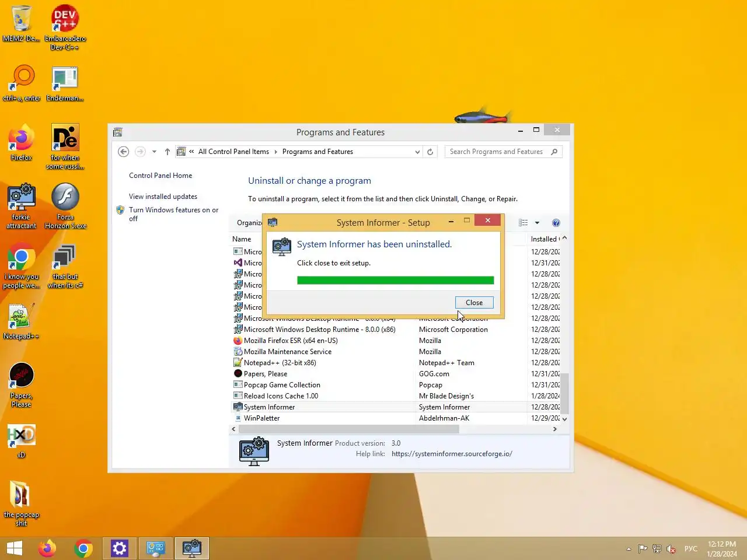Open PC settings gear on taskbar
This screenshot has height=560, width=747.
pos(119,548)
